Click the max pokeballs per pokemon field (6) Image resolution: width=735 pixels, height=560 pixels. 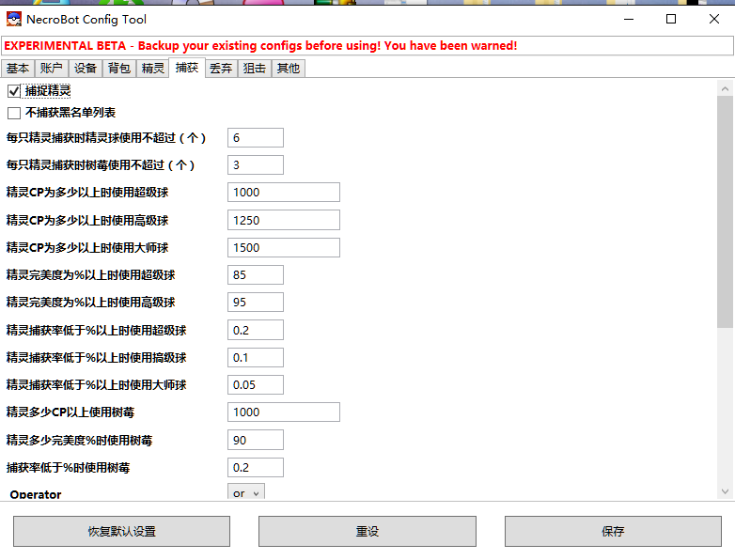pyautogui.click(x=256, y=138)
